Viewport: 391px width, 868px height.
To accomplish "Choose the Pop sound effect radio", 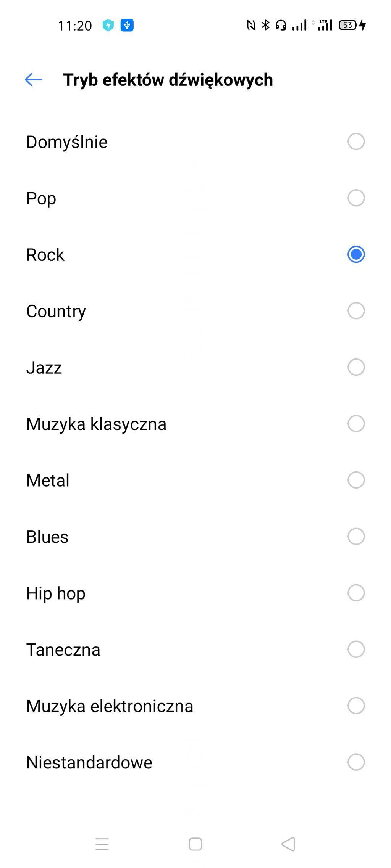I will click(x=356, y=198).
